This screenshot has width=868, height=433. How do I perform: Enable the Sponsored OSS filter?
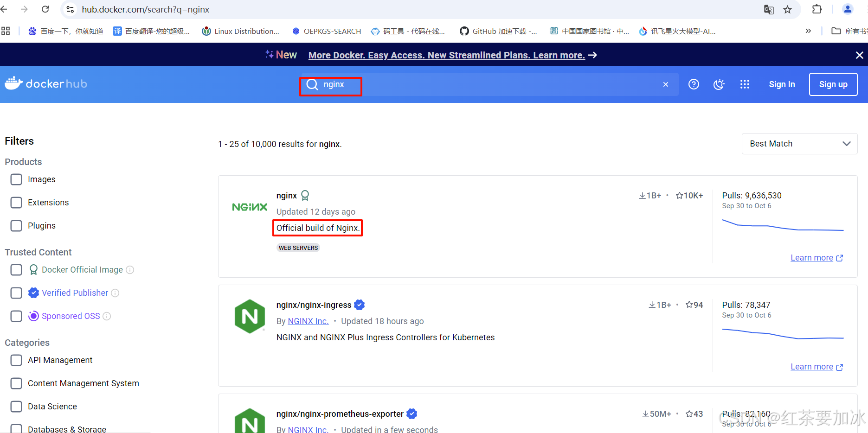coord(16,316)
